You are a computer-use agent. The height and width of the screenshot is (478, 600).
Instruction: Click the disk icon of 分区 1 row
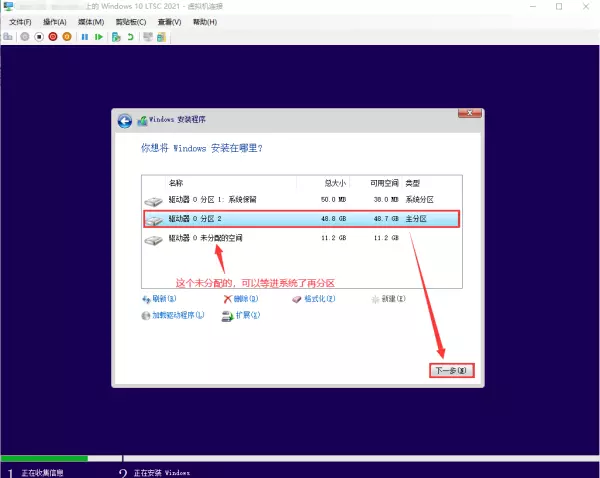(x=153, y=201)
